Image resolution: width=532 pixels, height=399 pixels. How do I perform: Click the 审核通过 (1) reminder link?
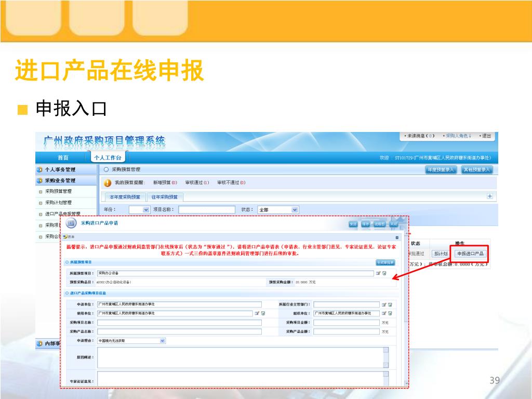[197, 182]
